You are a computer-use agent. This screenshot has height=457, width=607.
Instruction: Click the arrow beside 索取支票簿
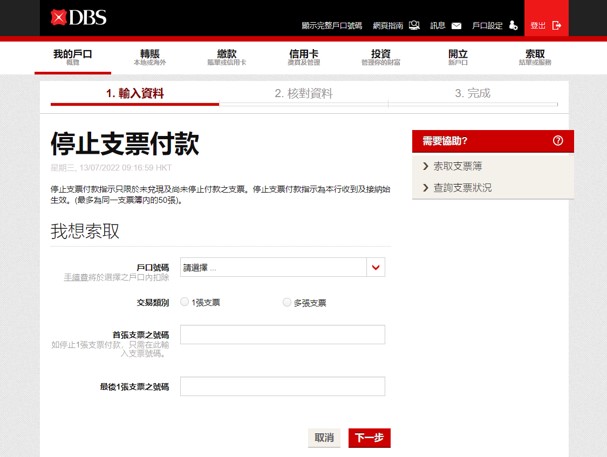click(x=425, y=166)
